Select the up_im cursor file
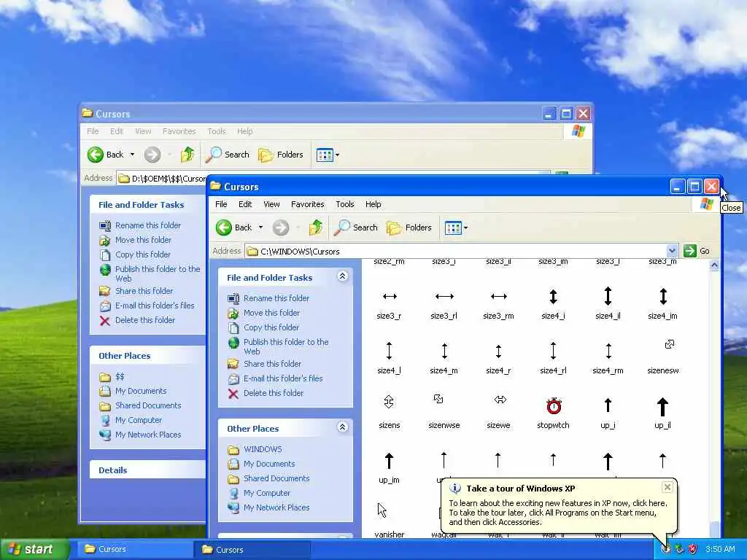 [x=390, y=468]
